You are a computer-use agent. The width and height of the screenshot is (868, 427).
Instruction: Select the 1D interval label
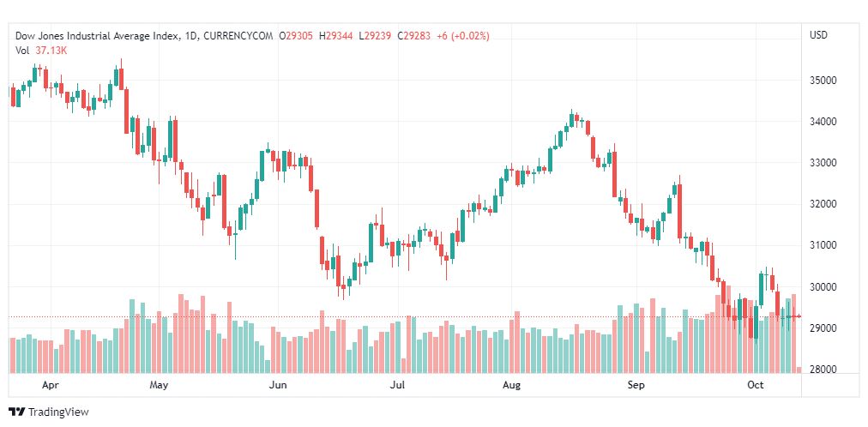(x=191, y=36)
